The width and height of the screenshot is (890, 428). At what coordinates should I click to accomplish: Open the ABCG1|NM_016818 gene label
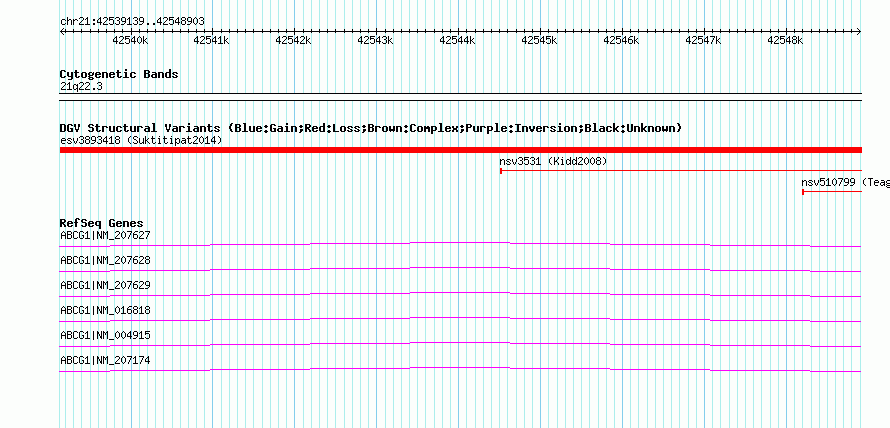[105, 310]
